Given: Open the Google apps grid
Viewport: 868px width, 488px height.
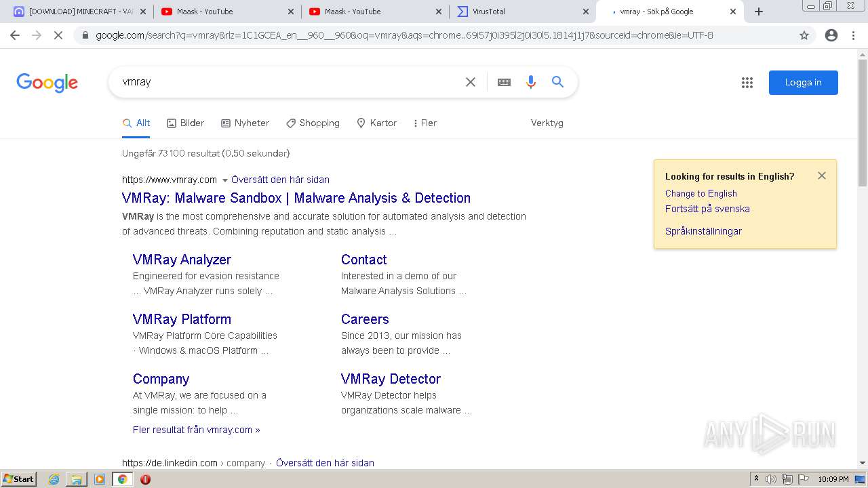Looking at the screenshot, I should coord(747,83).
